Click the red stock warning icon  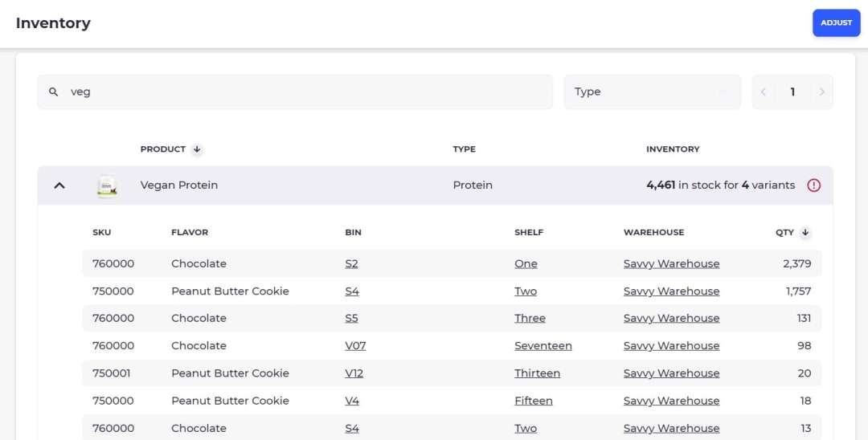point(813,185)
